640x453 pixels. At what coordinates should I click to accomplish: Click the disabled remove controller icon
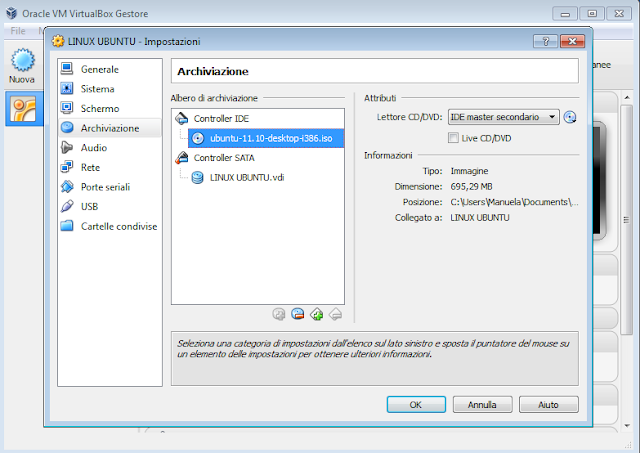pyautogui.click(x=336, y=314)
